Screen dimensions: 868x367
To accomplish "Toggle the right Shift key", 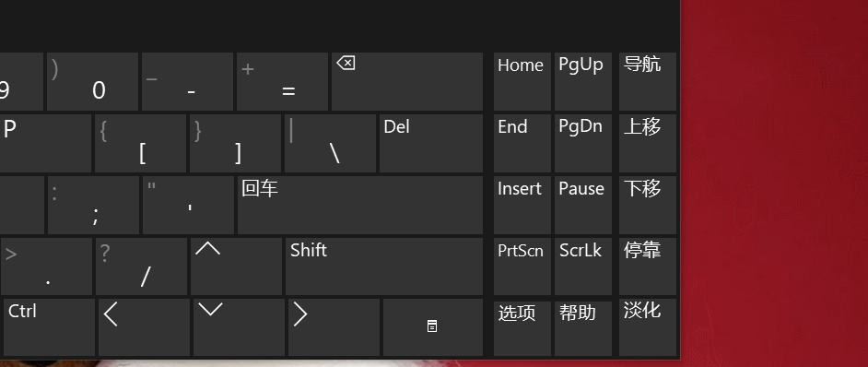I will tap(383, 266).
